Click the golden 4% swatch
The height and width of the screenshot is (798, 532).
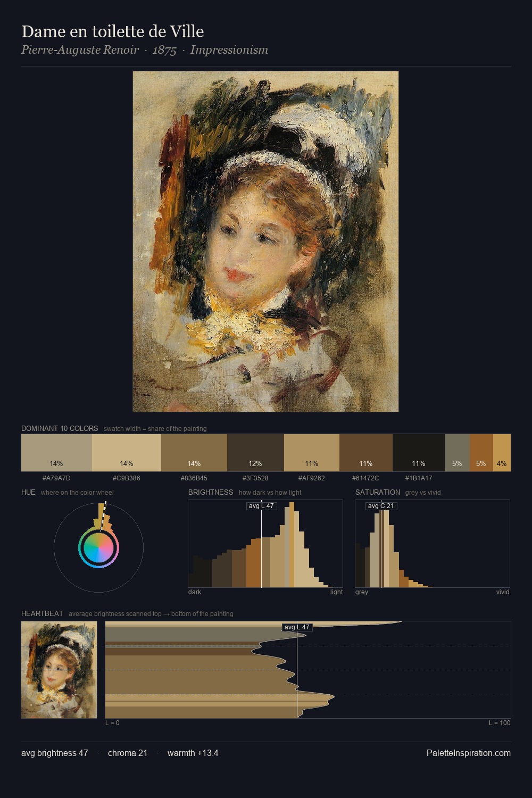click(502, 453)
